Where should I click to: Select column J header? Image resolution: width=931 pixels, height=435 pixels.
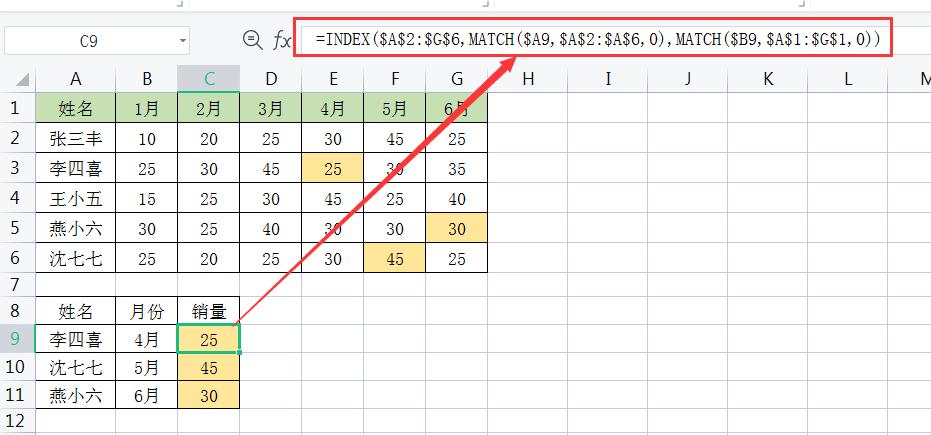[688, 78]
